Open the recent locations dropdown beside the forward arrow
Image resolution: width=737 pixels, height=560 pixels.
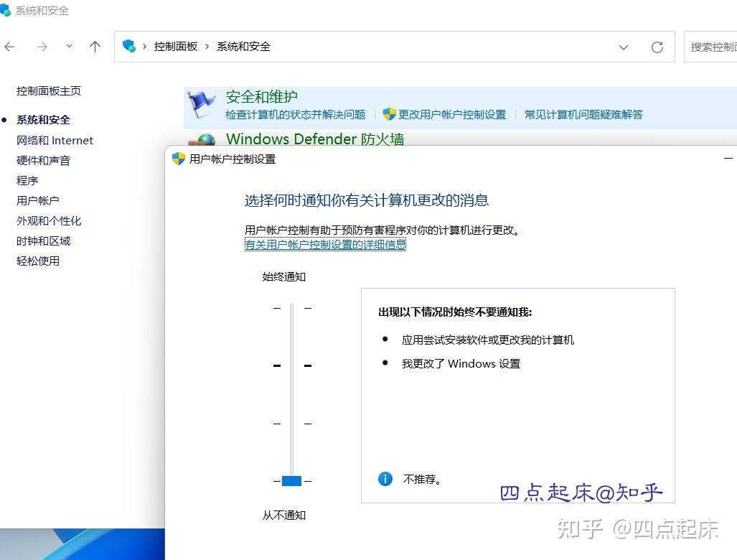[69, 47]
